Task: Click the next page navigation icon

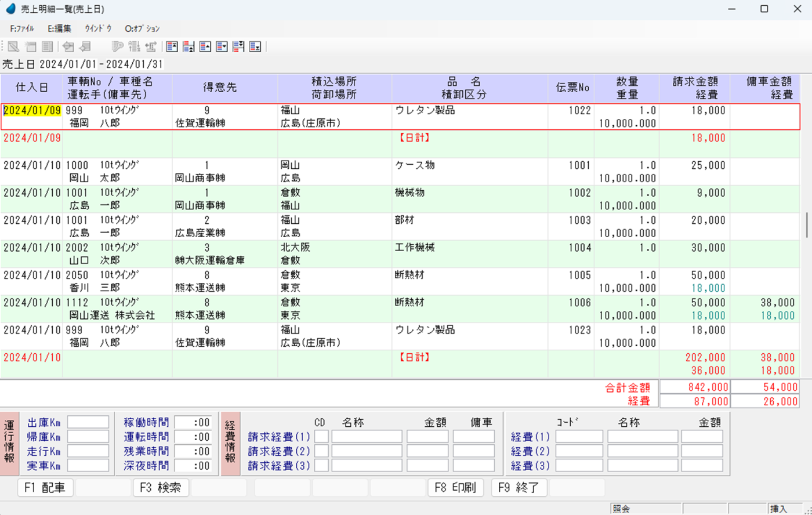Action: [238, 47]
